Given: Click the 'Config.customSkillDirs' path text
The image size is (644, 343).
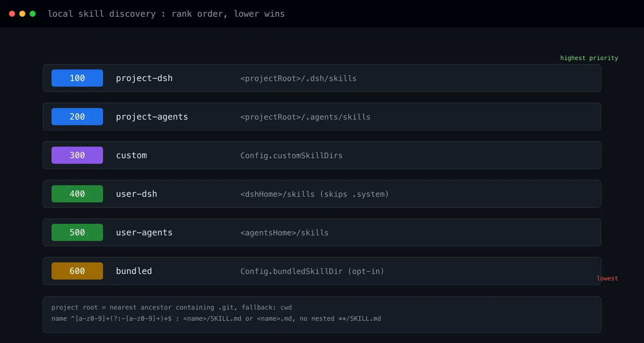Looking at the screenshot, I should click(x=292, y=156).
